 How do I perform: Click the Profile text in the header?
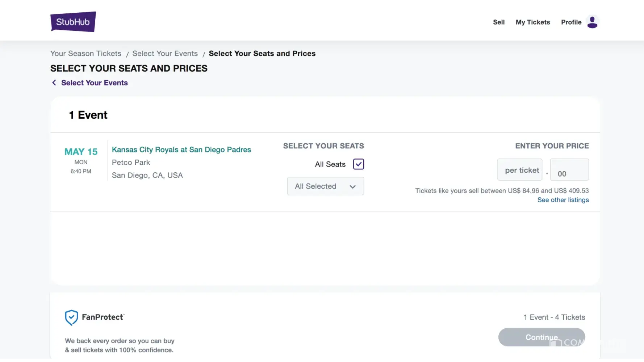point(571,22)
